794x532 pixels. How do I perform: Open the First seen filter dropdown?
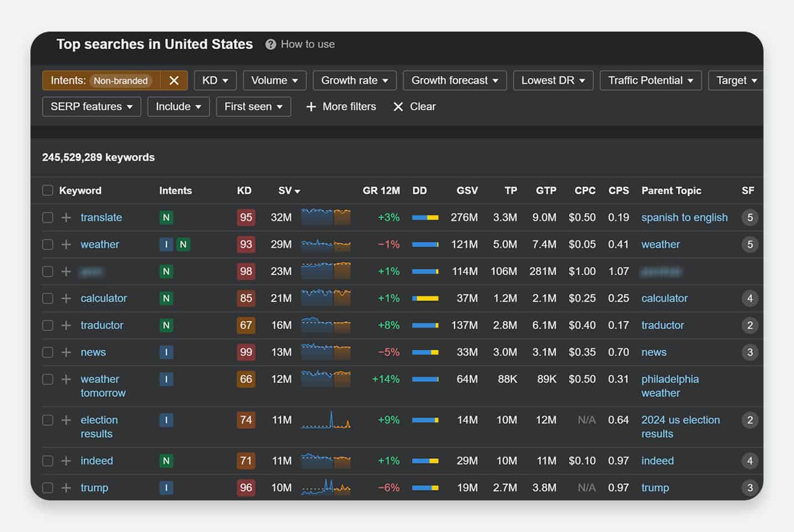[x=253, y=106]
